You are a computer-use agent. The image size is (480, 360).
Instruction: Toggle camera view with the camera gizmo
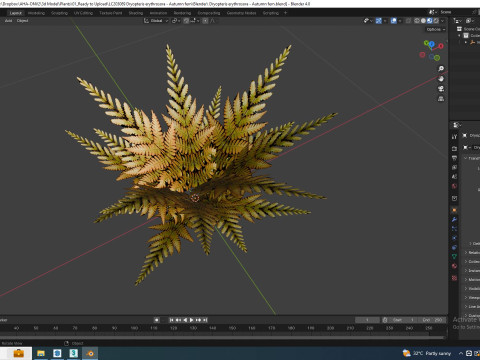pyautogui.click(x=441, y=89)
